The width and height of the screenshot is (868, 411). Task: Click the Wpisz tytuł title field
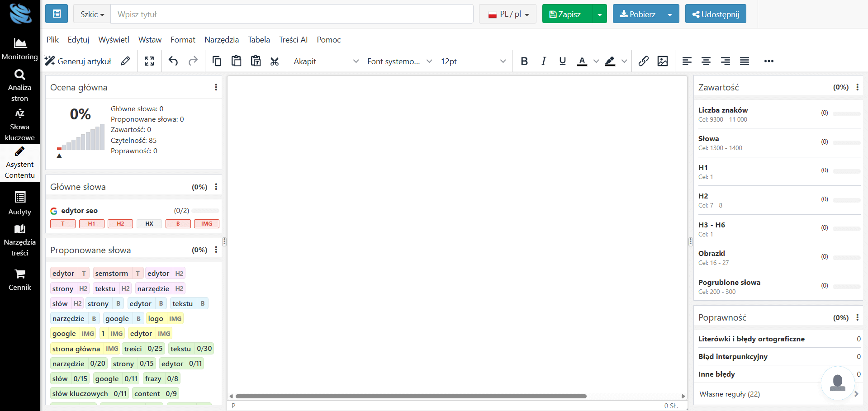pos(292,14)
